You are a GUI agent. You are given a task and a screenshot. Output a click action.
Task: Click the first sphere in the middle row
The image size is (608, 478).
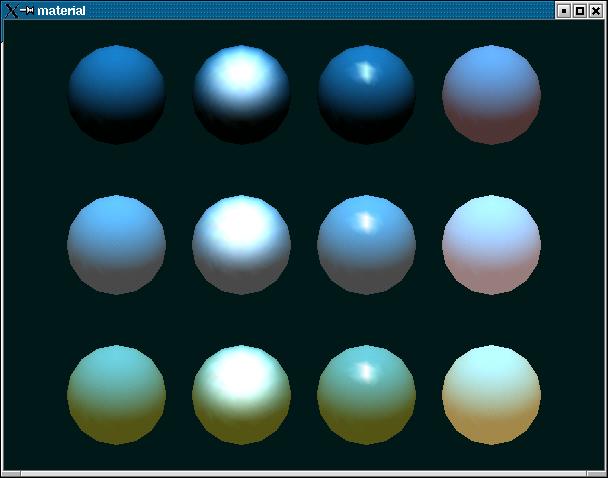coord(117,245)
